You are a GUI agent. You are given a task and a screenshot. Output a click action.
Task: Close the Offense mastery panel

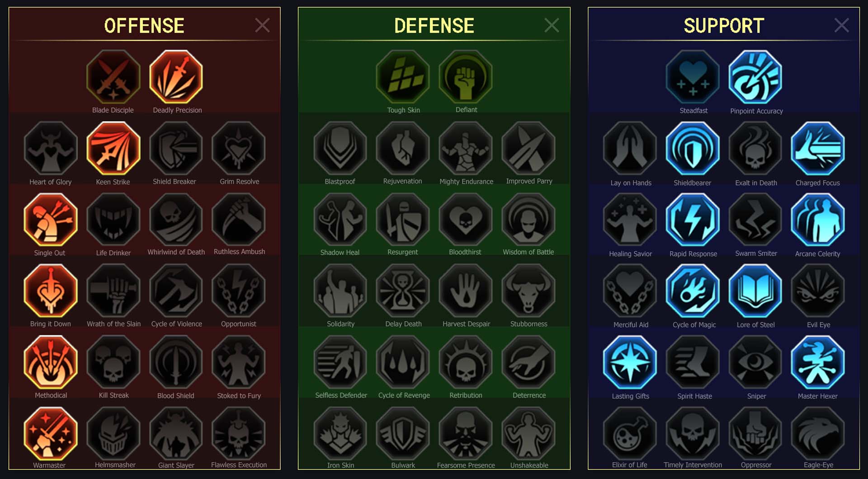point(262,25)
